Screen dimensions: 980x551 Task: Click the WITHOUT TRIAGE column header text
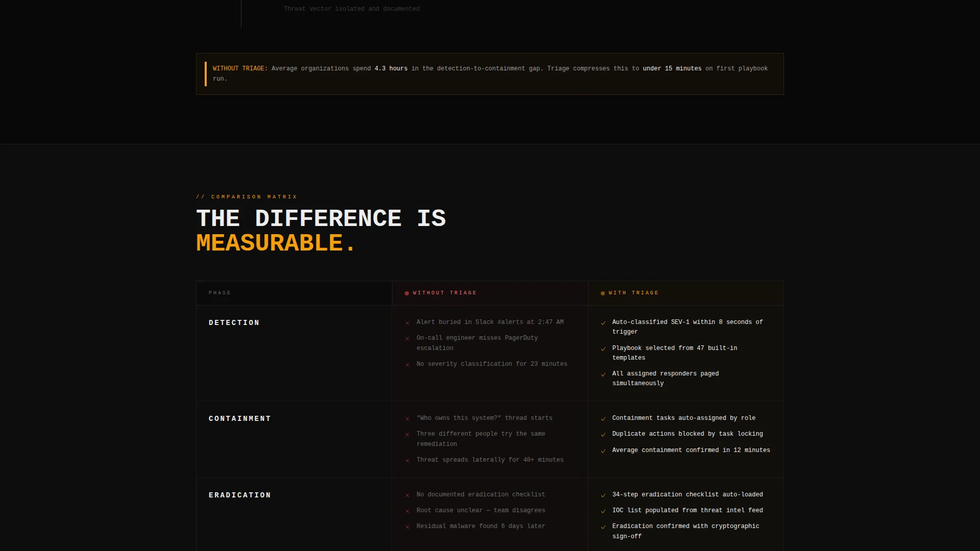click(445, 293)
